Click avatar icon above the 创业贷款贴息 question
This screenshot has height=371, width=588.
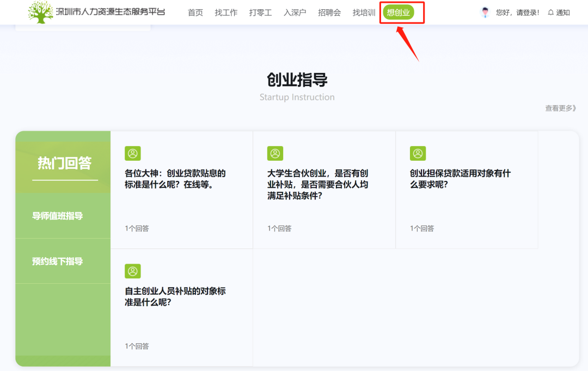tap(133, 154)
